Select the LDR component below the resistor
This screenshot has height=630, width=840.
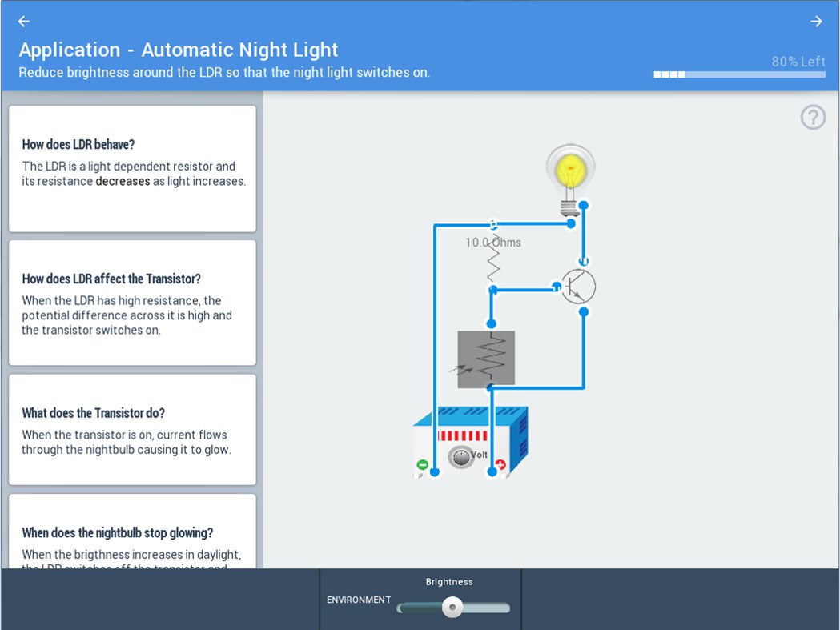486,359
